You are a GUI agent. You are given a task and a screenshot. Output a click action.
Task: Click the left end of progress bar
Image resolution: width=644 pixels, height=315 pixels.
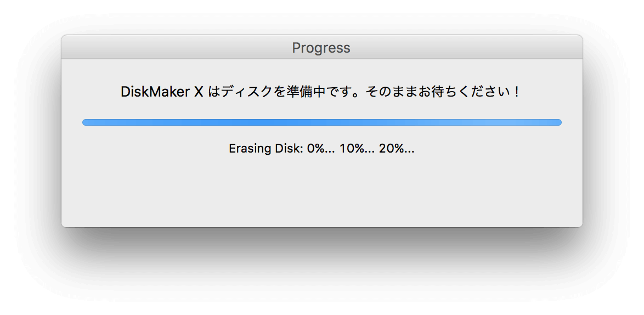[x=86, y=122]
